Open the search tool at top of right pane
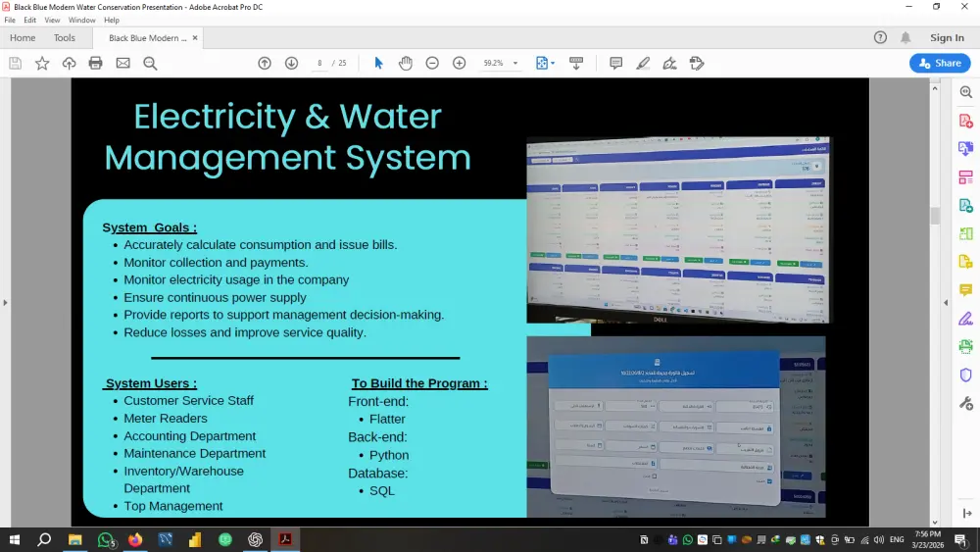Viewport: 980px width, 552px height. point(965,92)
